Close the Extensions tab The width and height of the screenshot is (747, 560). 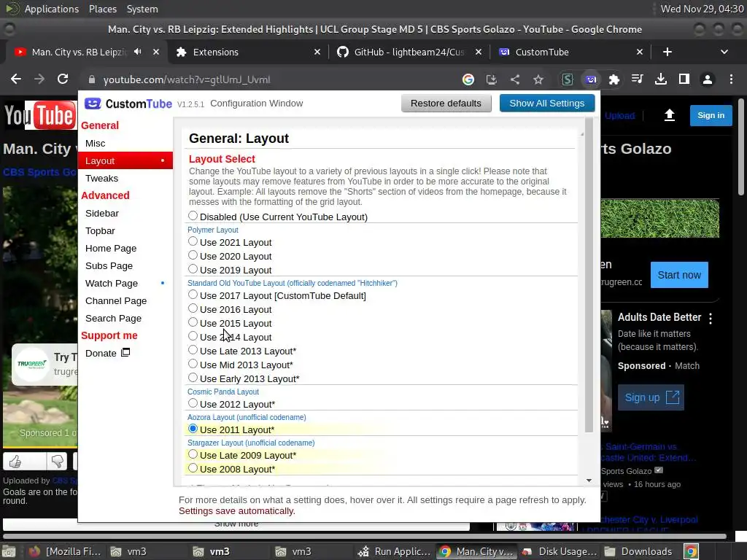coord(317,52)
